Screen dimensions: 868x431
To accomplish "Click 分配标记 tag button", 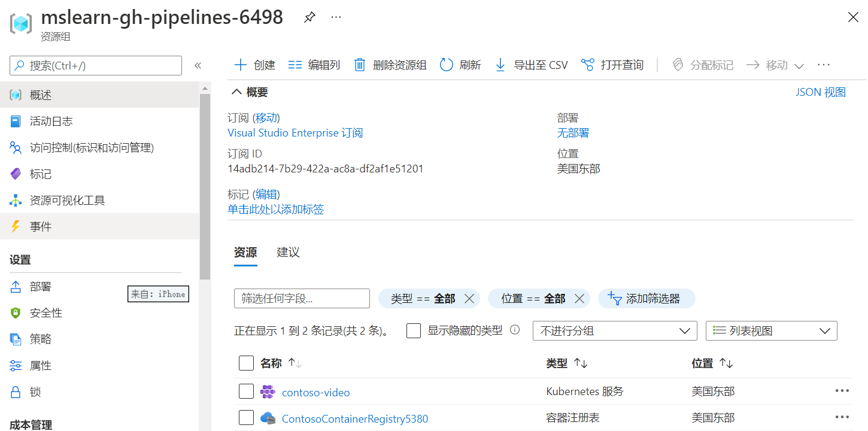I will 703,65.
